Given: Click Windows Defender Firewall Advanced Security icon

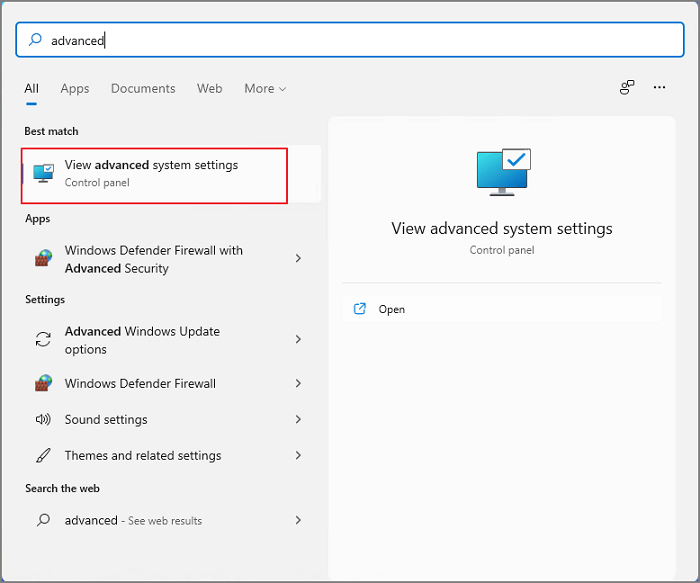Looking at the screenshot, I should point(43,259).
